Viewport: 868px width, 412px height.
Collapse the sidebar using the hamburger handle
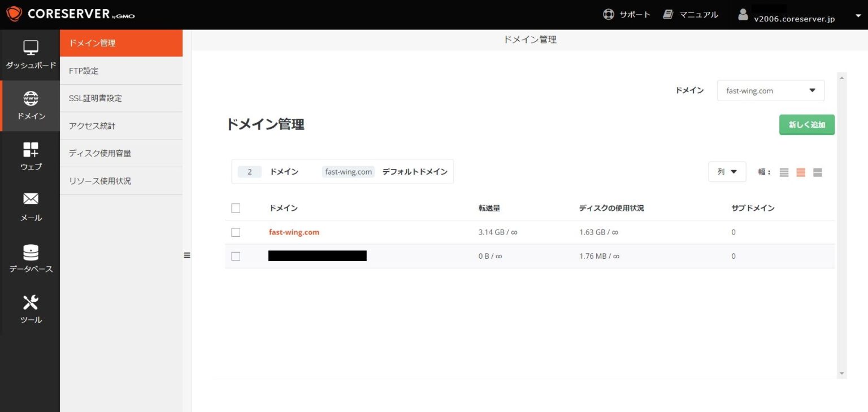187,255
